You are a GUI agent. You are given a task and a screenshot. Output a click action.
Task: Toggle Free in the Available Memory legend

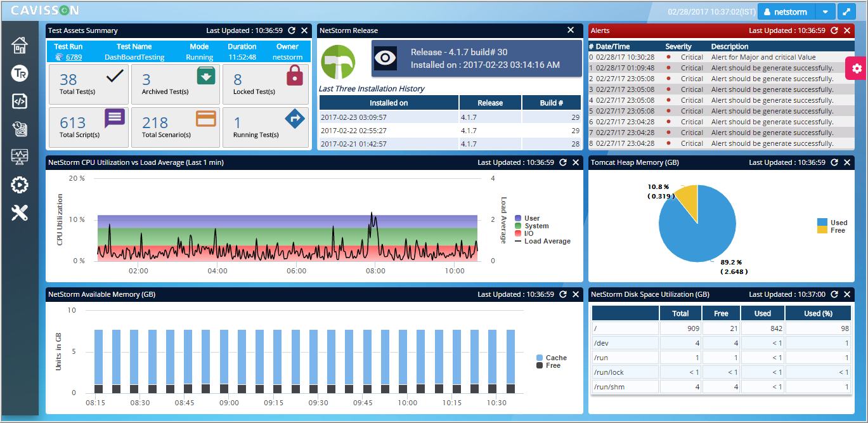[x=548, y=365]
